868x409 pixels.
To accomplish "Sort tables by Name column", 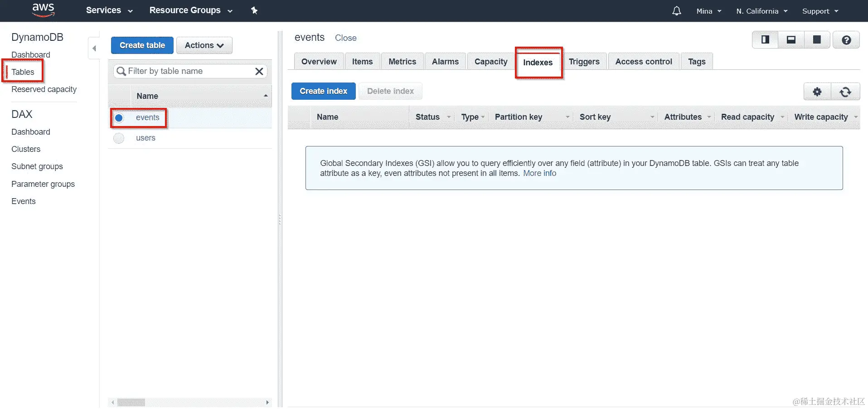I will tap(202, 96).
